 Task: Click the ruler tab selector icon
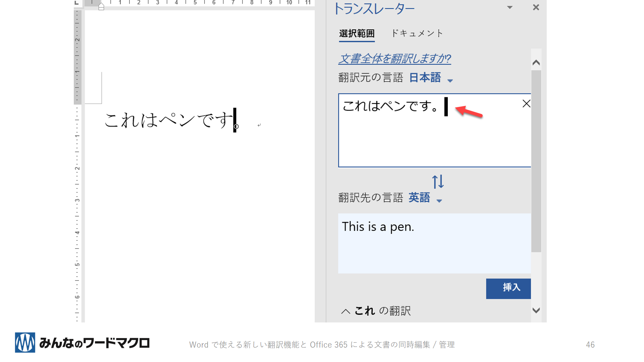coord(77,3)
